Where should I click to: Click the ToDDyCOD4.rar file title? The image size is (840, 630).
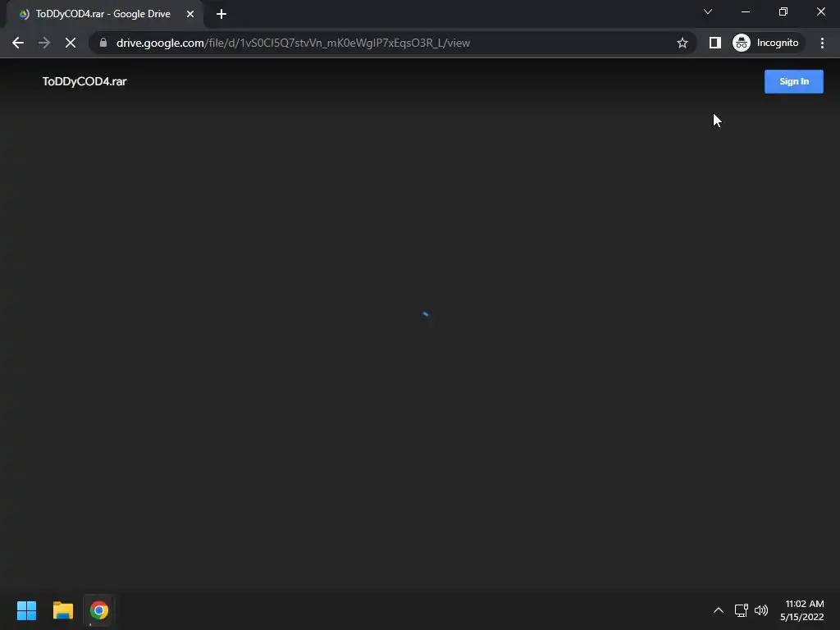click(x=84, y=81)
